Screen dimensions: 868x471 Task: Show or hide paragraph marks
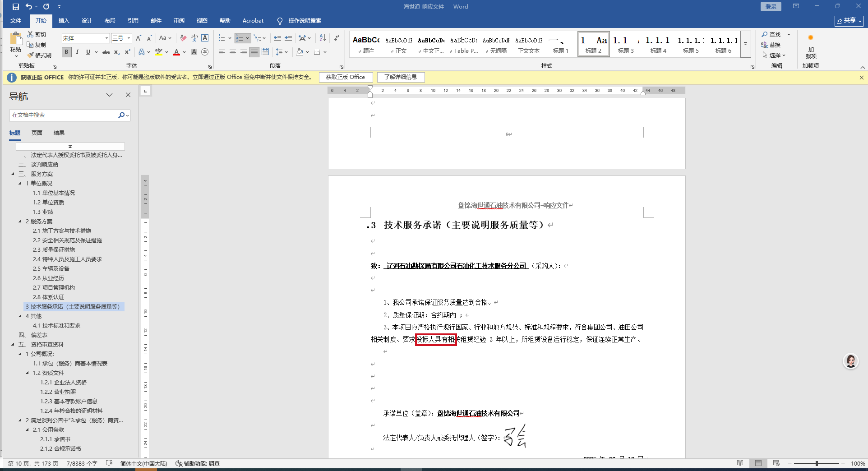click(x=337, y=38)
